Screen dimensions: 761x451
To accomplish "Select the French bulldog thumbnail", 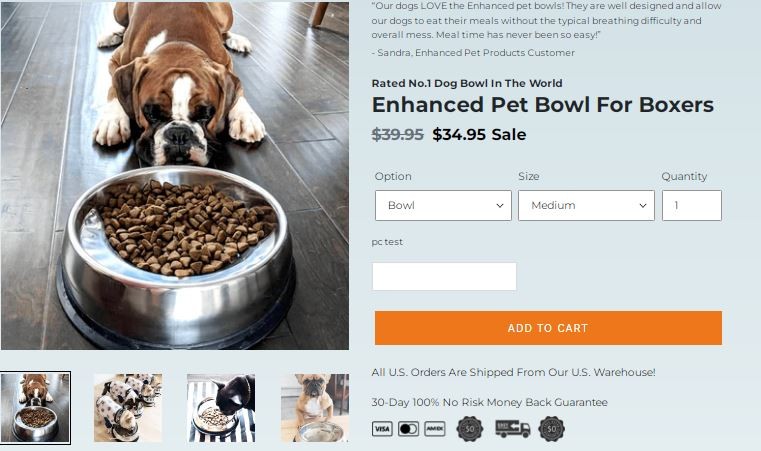I will coord(314,408).
